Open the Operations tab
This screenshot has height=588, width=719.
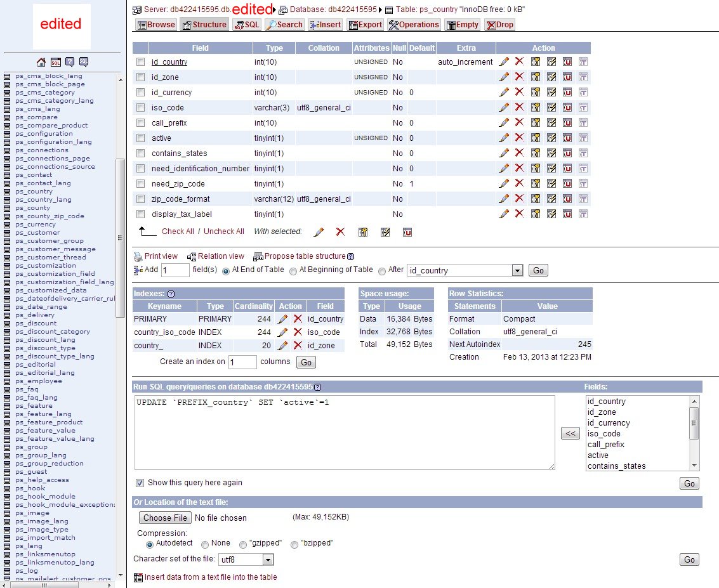pos(414,25)
